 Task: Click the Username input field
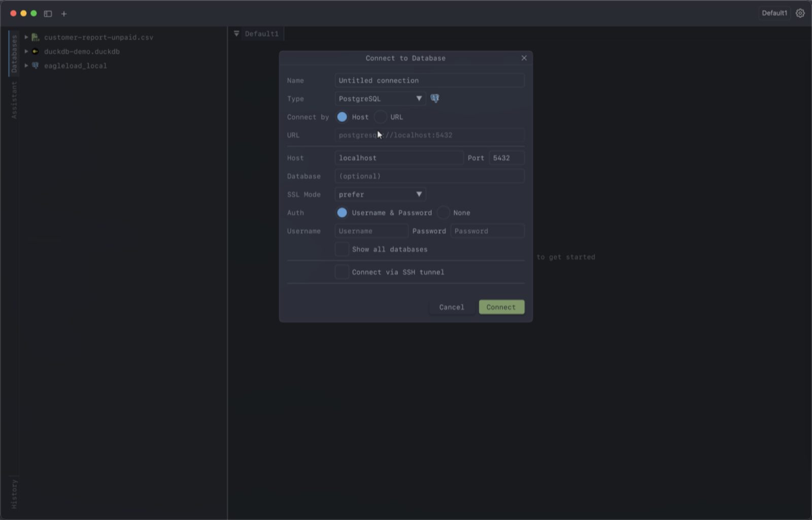tap(371, 231)
